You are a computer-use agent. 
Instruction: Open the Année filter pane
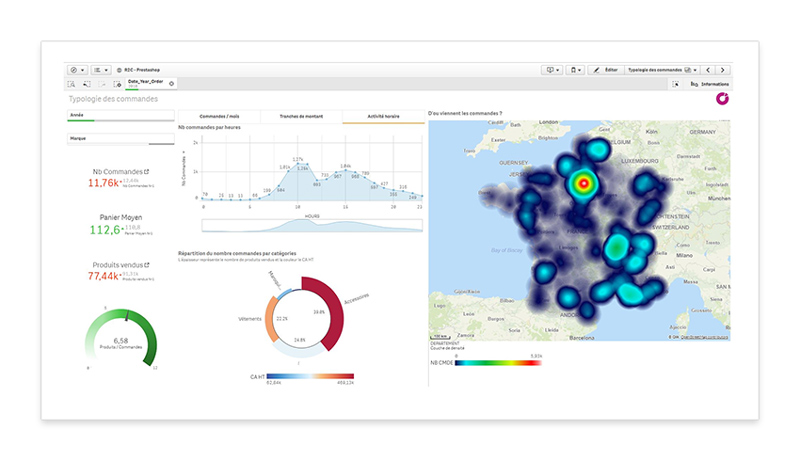pos(121,116)
